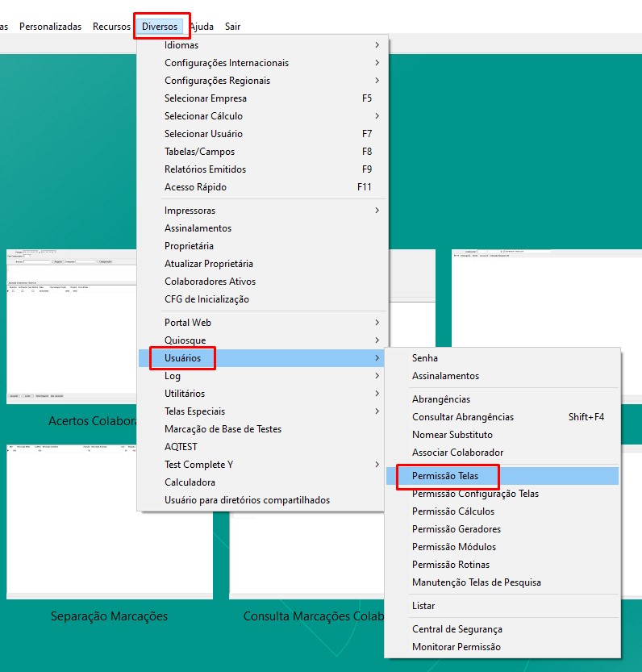Expand the Impressoras submenu
This screenshot has width=642, height=672.
point(190,211)
